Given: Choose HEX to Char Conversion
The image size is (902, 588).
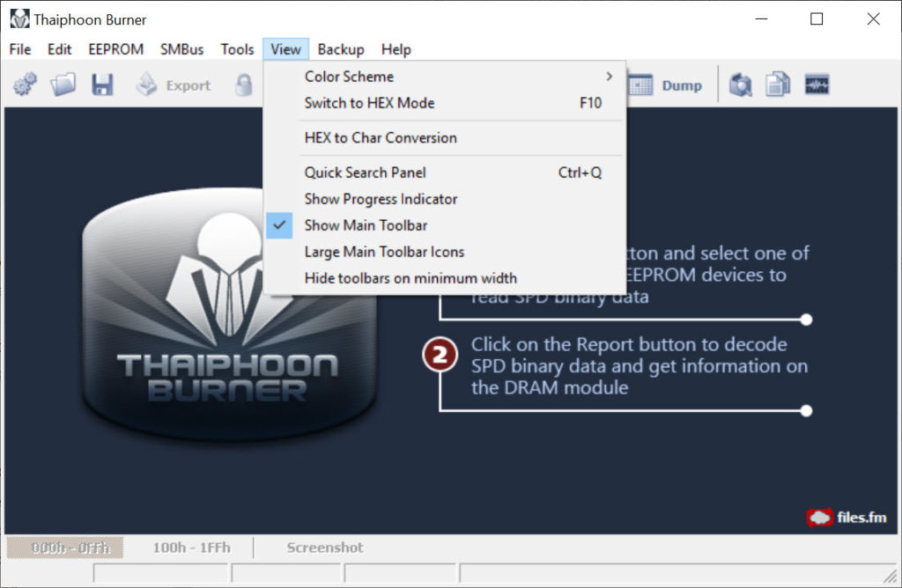Looking at the screenshot, I should point(444,138).
